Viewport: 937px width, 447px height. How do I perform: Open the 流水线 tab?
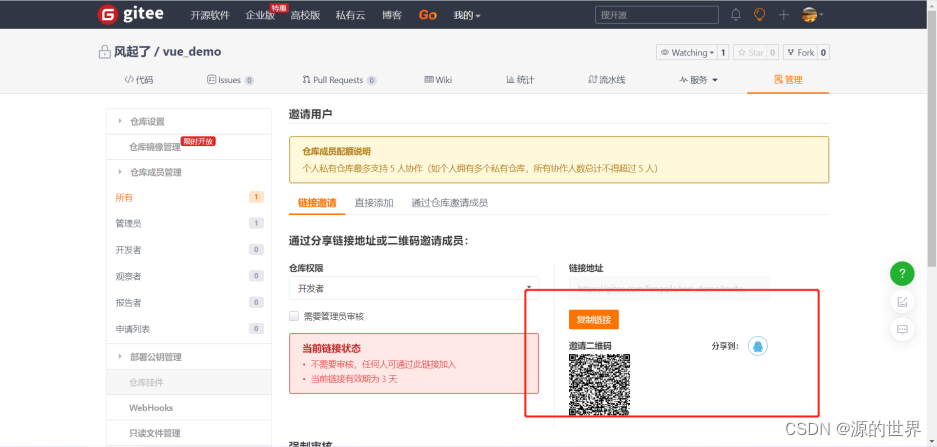607,79
